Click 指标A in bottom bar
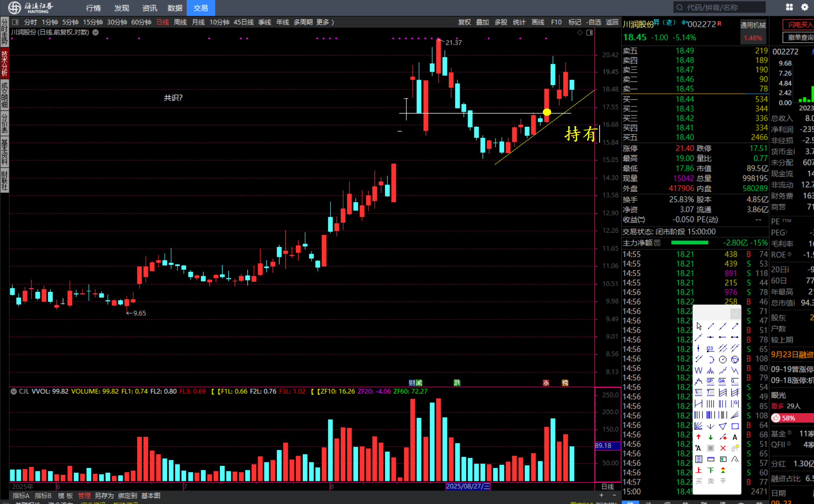The width and height of the screenshot is (814, 504). coord(21,496)
